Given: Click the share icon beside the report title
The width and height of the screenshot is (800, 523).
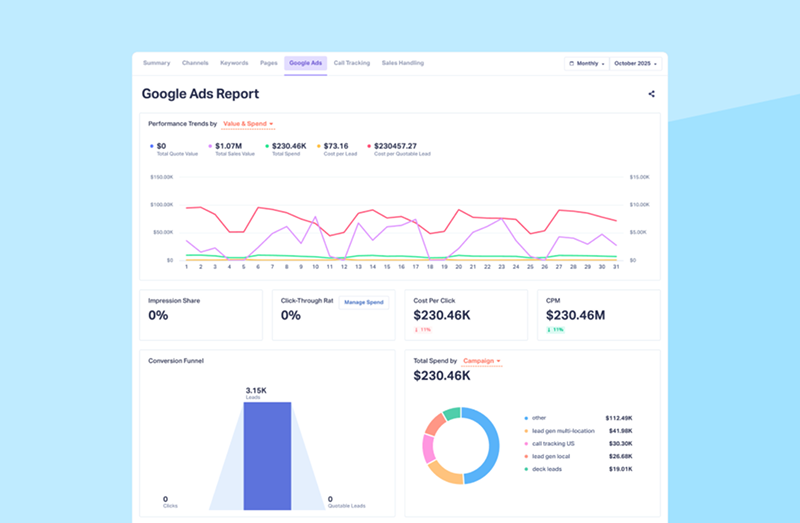Looking at the screenshot, I should pyautogui.click(x=652, y=94).
